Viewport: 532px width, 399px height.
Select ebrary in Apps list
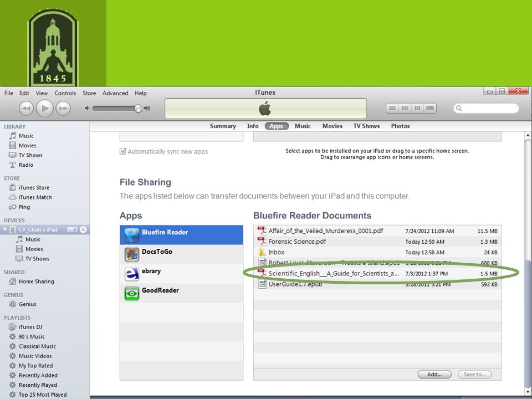click(182, 273)
